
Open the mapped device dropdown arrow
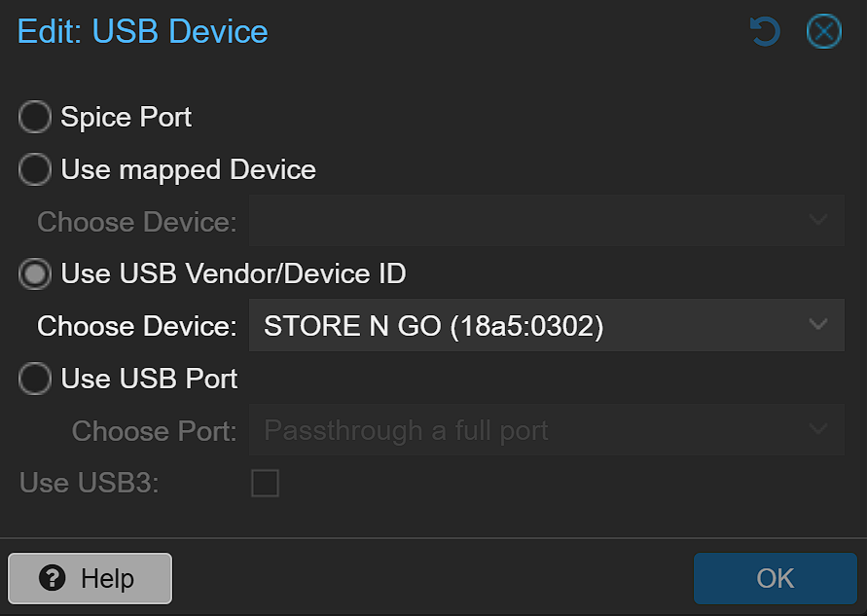(x=818, y=221)
